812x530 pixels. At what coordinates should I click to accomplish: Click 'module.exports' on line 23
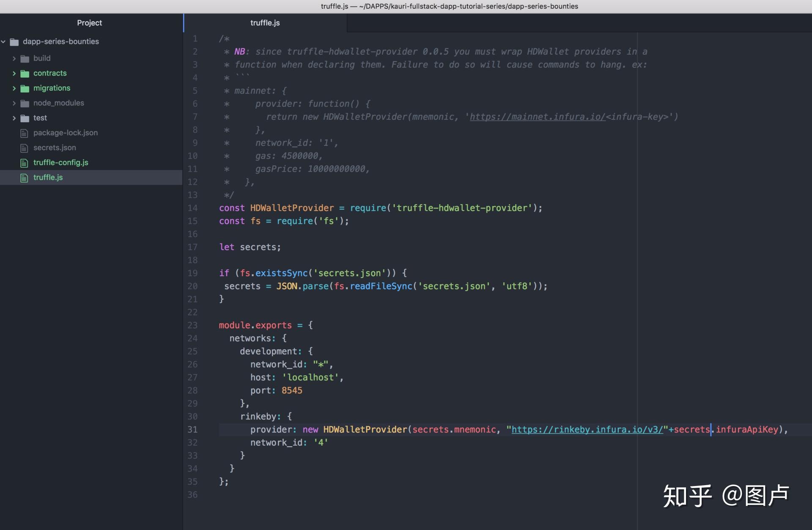[x=255, y=325]
